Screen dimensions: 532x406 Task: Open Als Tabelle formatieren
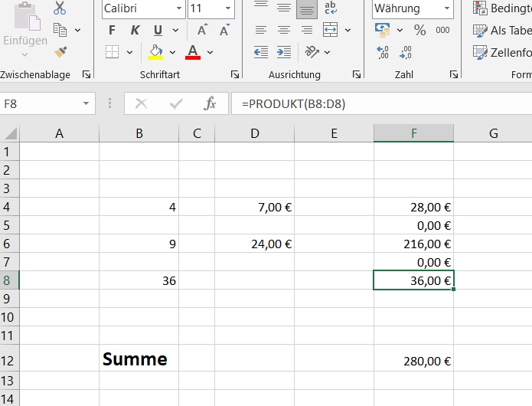pyautogui.click(x=502, y=31)
